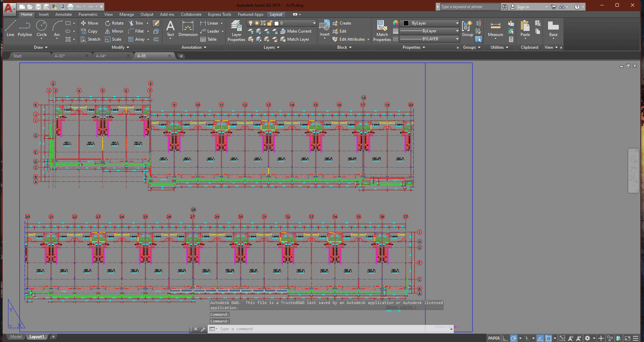The width and height of the screenshot is (644, 342).
Task: Toggle PAPER space mode in status bar
Action: tap(494, 338)
